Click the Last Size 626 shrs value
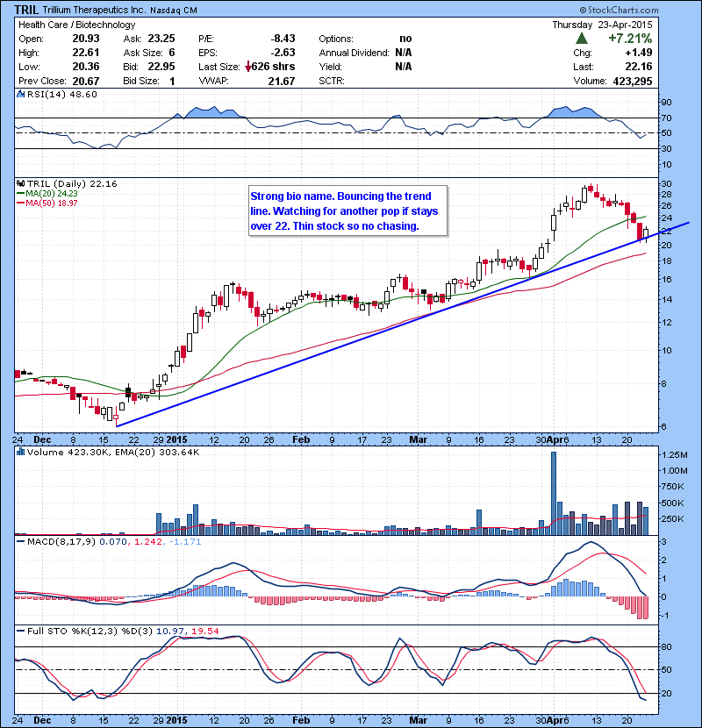 click(x=274, y=67)
